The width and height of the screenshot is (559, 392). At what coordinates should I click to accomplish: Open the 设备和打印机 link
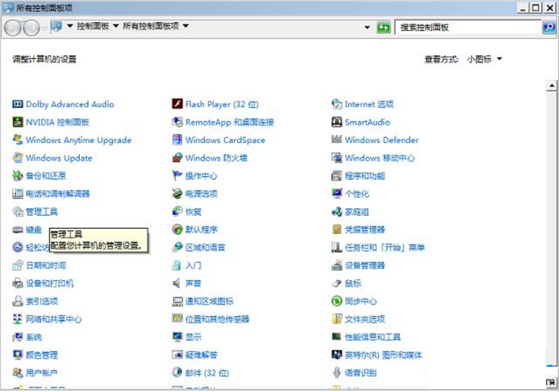tap(49, 283)
